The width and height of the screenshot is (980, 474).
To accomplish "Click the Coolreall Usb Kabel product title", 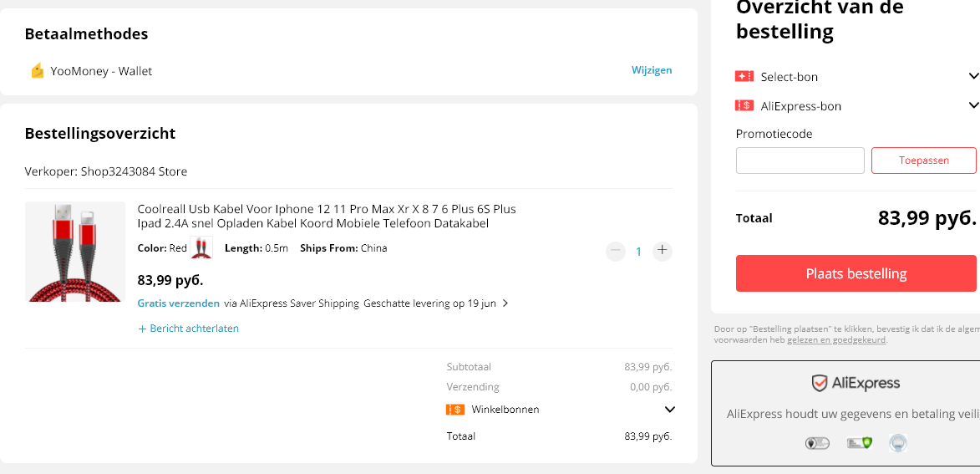I will [327, 216].
